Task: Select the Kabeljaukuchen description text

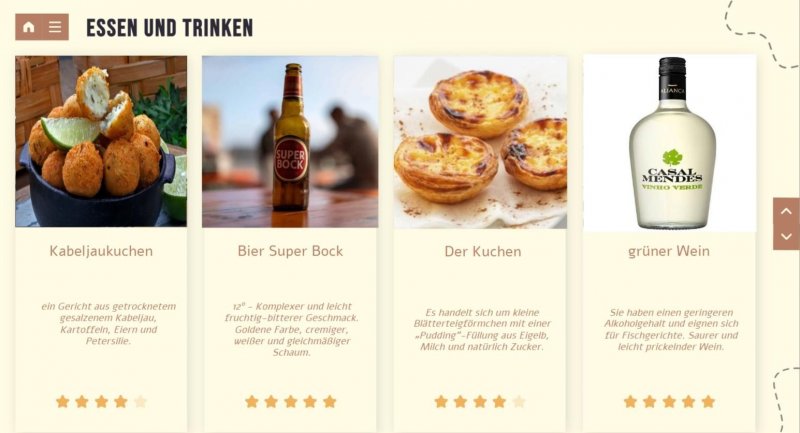Action: [108, 323]
